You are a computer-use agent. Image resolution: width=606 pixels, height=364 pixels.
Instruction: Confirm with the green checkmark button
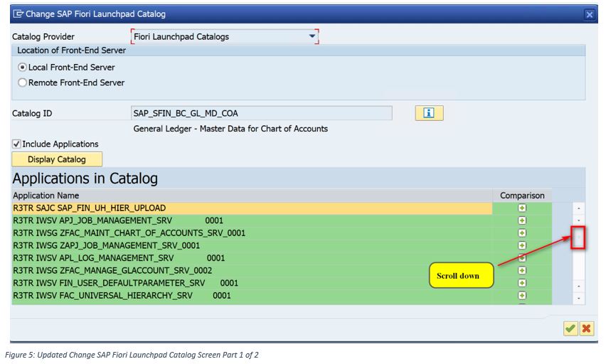pyautogui.click(x=570, y=328)
